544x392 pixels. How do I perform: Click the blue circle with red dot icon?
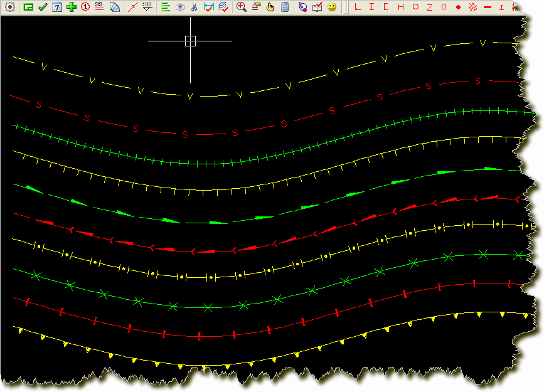tap(302, 7)
